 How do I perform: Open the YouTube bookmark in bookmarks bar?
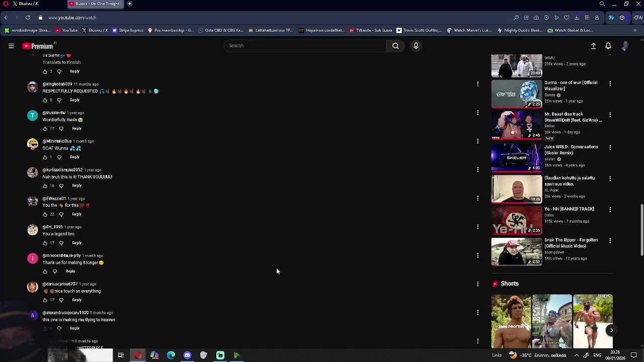[66, 30]
